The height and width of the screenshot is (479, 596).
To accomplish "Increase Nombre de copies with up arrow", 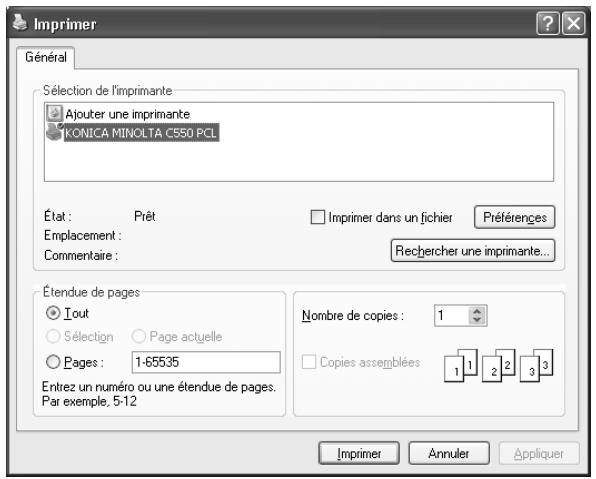I will 477,311.
